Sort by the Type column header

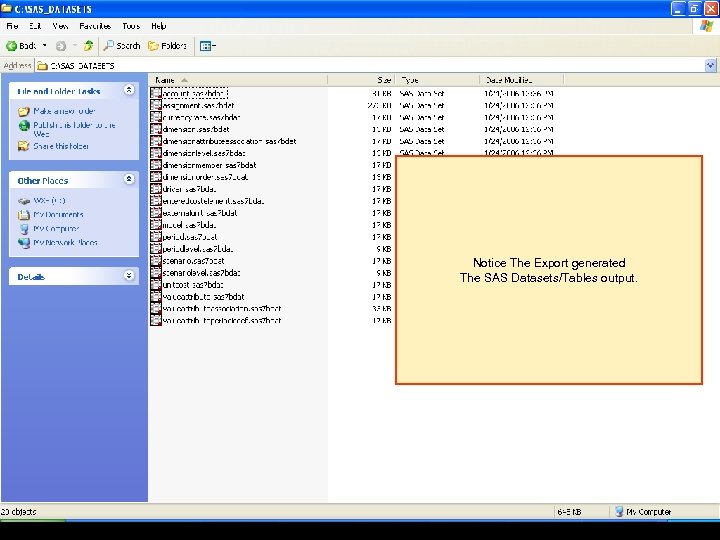click(437, 80)
